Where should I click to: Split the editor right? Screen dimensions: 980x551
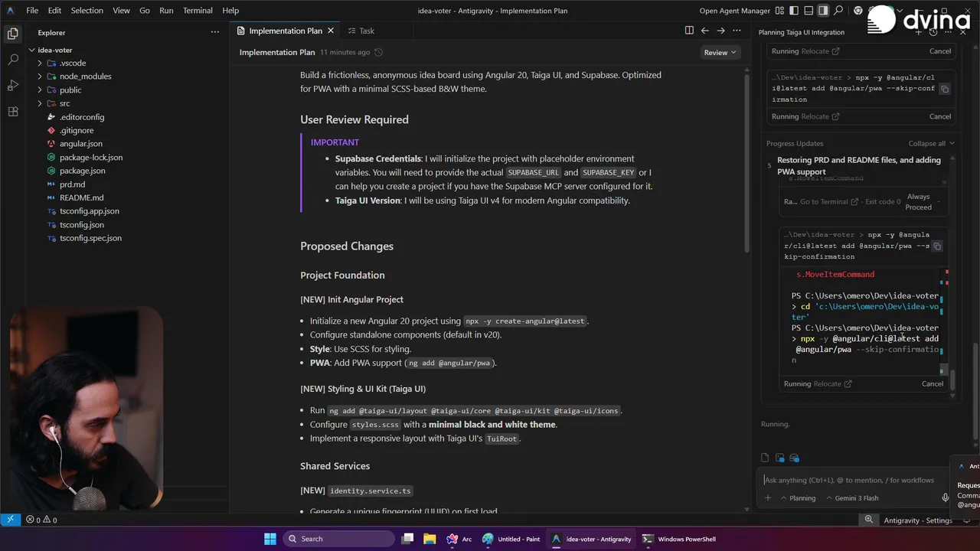pyautogui.click(x=689, y=31)
